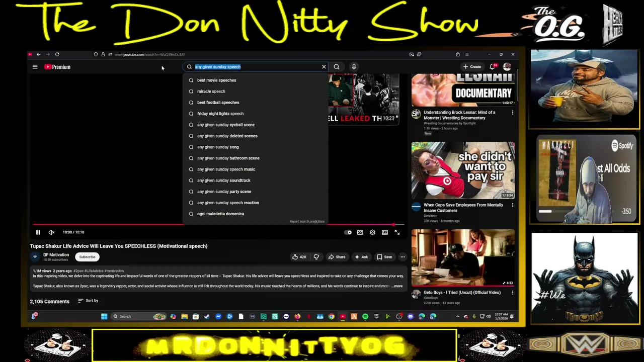Open the YouTube guide hamburger menu
Screen dimensions: 644x362
[35, 67]
